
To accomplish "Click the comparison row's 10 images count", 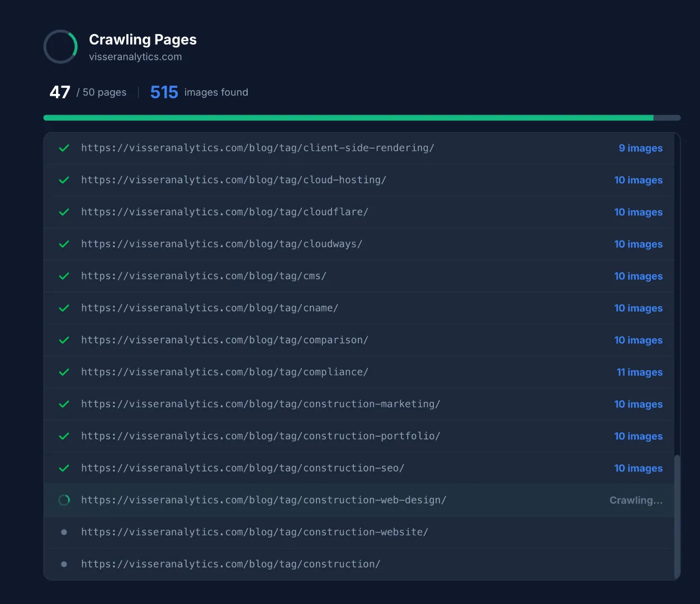I will tap(638, 340).
